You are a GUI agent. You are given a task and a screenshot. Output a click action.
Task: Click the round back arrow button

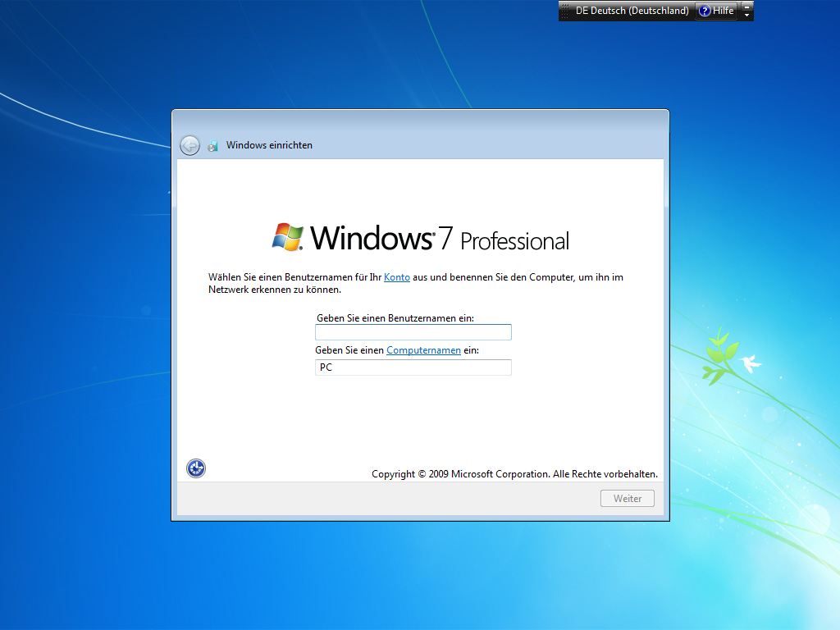click(x=189, y=145)
